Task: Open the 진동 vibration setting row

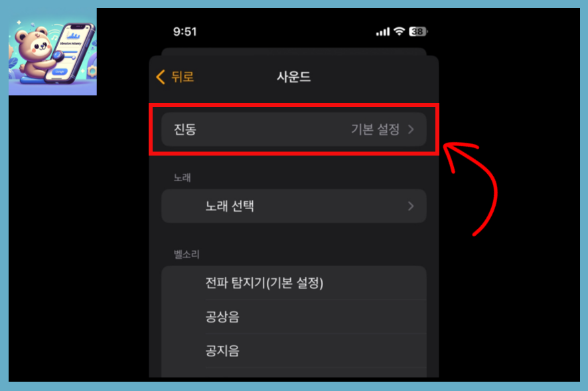Action: click(x=293, y=129)
